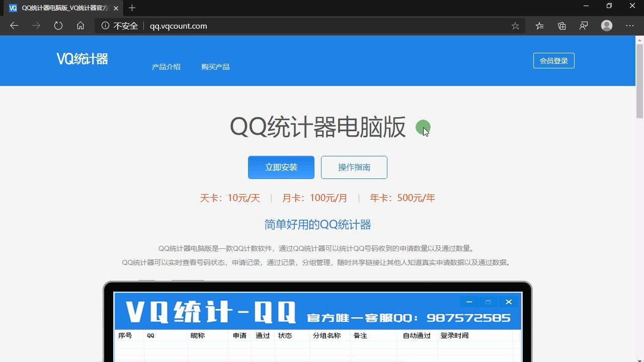This screenshot has width=644, height=362.
Task: Click the 立即安装 button
Action: pos(281,167)
